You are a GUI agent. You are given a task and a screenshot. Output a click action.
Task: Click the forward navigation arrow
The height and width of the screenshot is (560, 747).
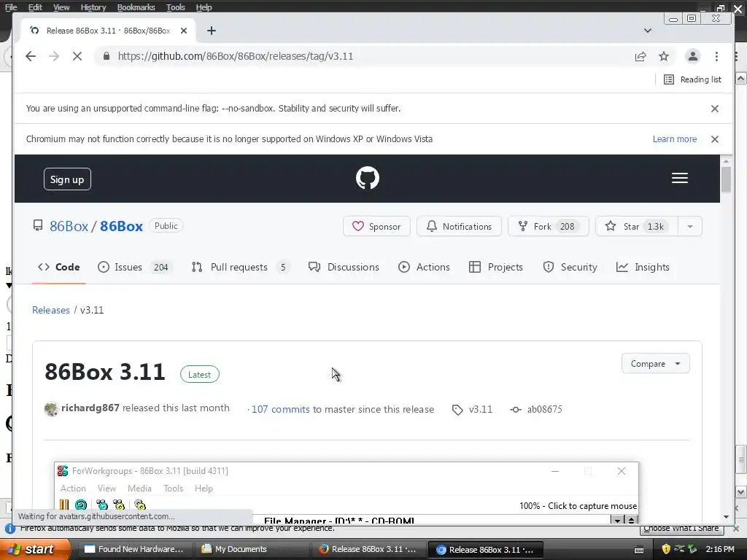coord(54,56)
